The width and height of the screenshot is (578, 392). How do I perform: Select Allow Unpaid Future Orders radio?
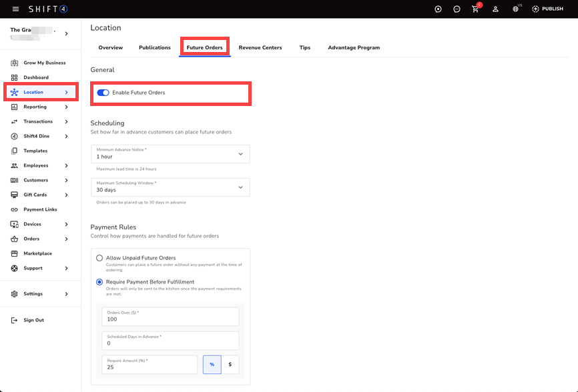coord(99,258)
